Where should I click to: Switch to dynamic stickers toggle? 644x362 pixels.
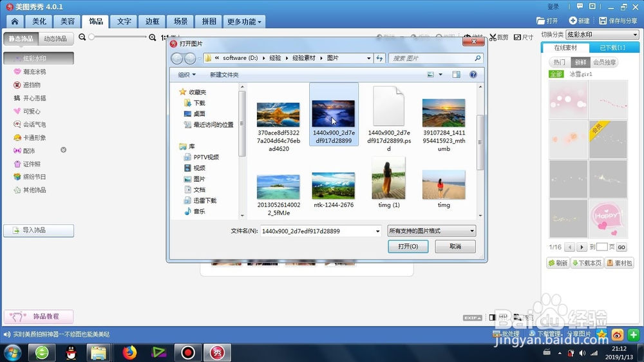[55, 39]
